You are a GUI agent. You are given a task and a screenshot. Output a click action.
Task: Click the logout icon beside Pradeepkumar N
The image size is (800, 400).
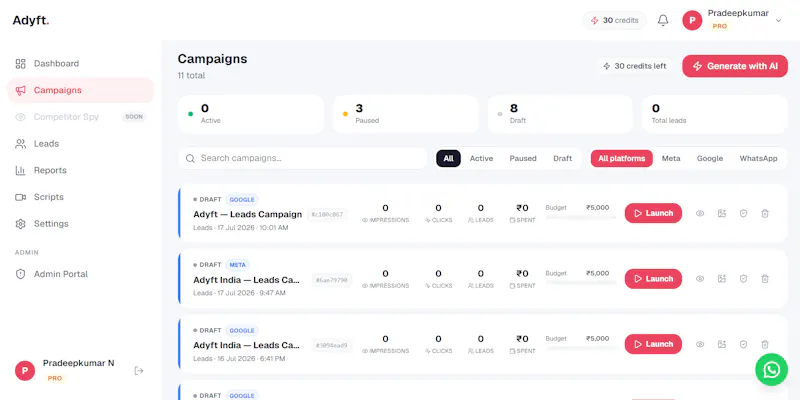(x=138, y=370)
